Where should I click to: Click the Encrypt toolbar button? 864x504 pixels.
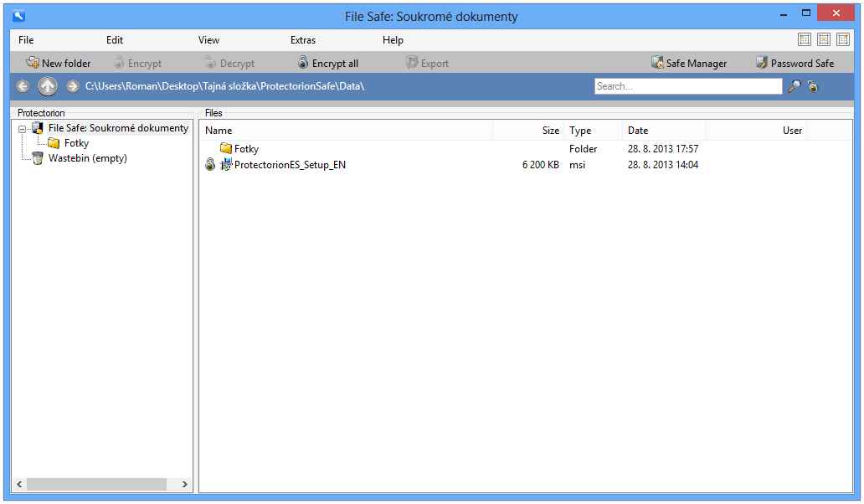[x=138, y=63]
